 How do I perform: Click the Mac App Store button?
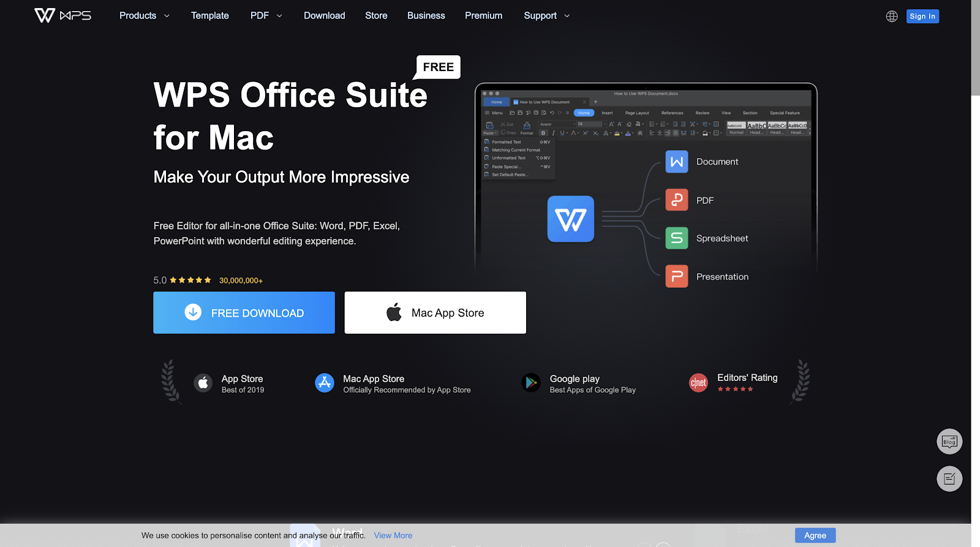pyautogui.click(x=435, y=312)
